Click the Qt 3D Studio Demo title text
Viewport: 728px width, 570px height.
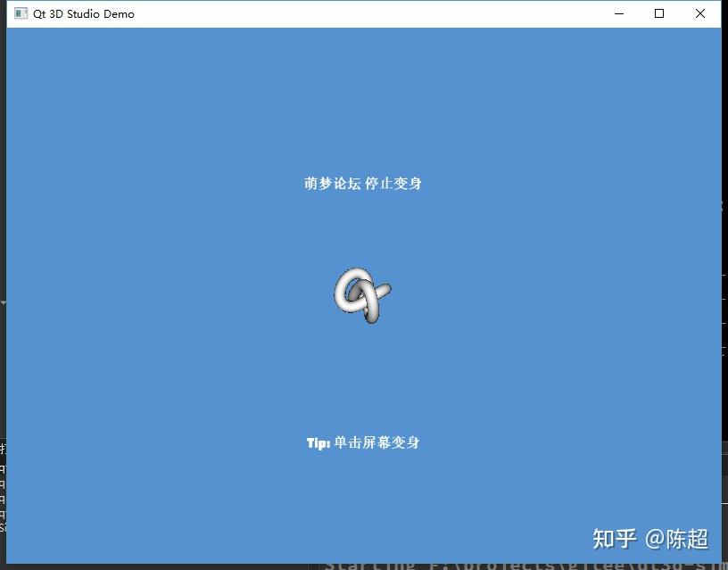point(84,13)
